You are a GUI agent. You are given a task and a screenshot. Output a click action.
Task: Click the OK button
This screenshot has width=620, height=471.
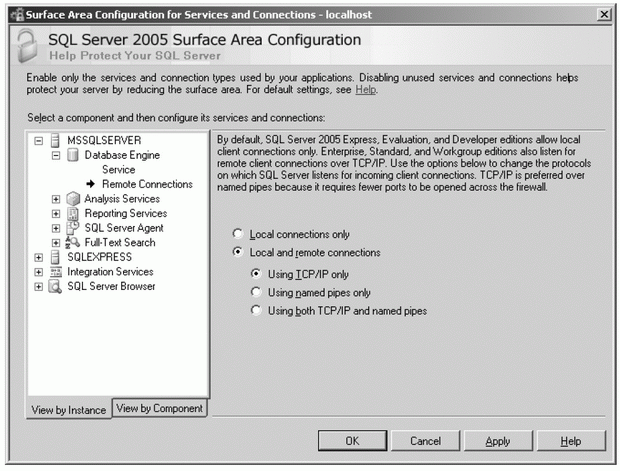click(352, 441)
